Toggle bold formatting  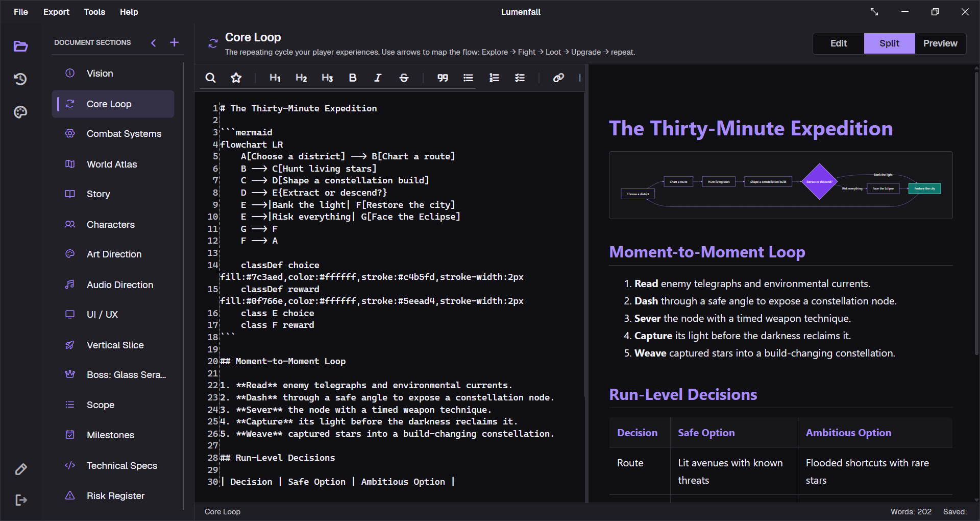(x=352, y=78)
